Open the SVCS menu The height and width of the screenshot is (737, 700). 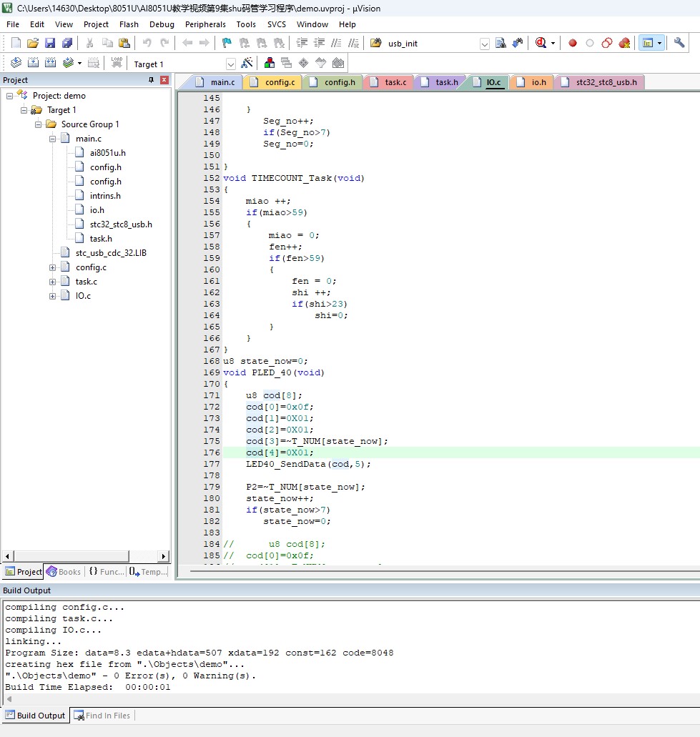click(x=277, y=24)
